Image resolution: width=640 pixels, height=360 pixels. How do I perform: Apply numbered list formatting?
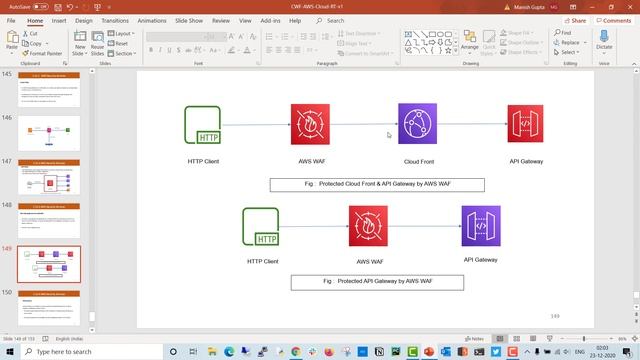coord(285,37)
